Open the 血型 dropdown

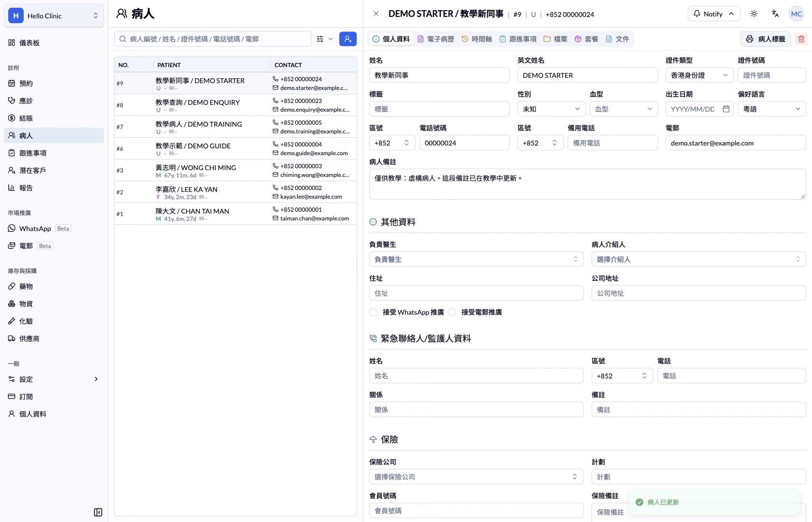(x=623, y=109)
